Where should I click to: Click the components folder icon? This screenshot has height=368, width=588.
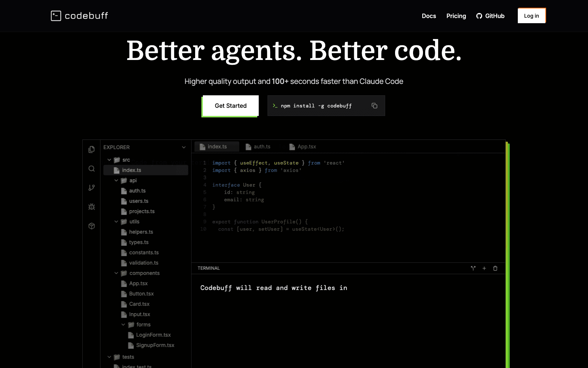coord(124,273)
